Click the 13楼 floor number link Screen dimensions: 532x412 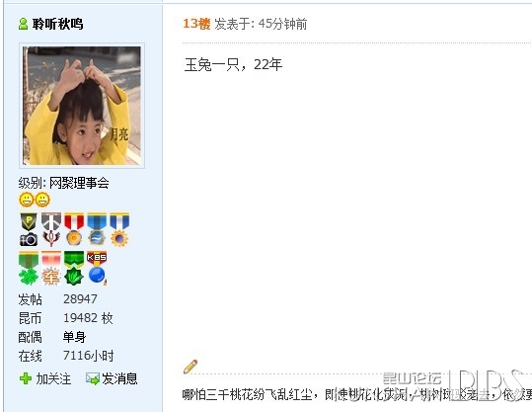196,24
